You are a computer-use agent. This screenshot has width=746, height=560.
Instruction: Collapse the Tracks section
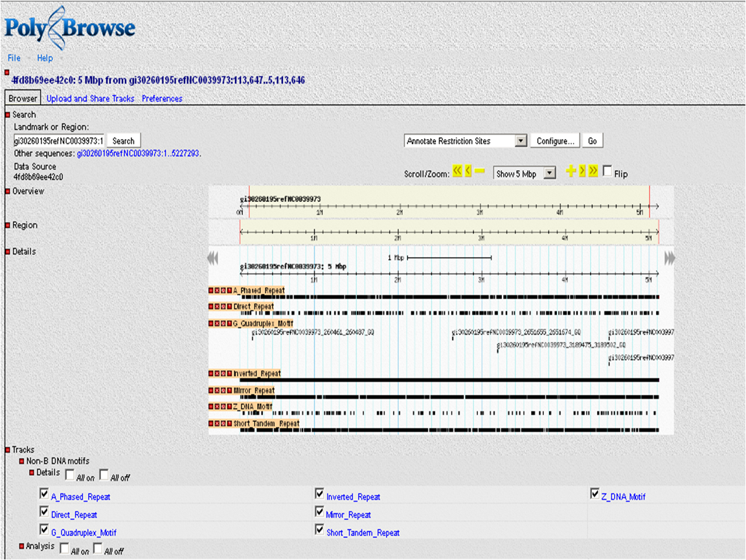pos(8,449)
